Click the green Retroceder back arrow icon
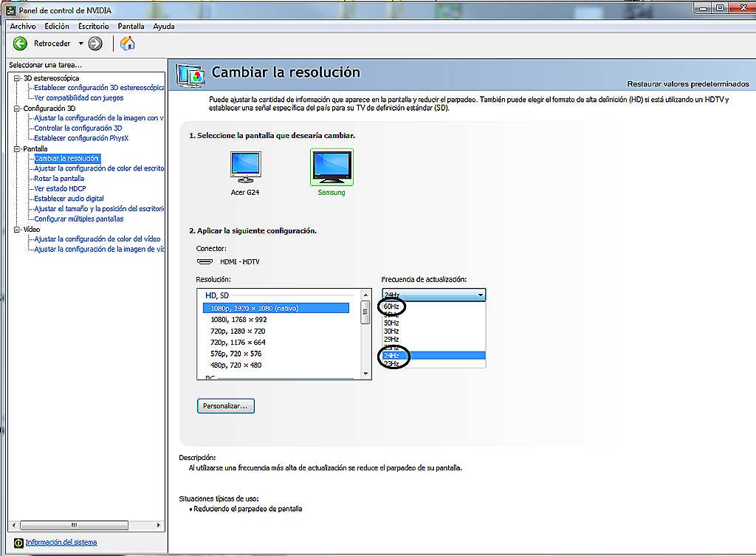The image size is (756, 556). point(20,44)
